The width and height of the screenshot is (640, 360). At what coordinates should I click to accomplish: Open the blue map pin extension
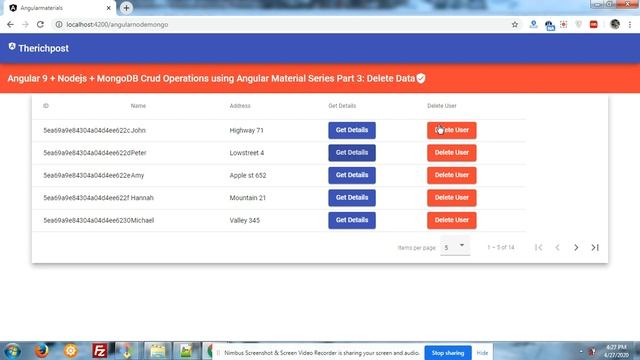(533, 24)
